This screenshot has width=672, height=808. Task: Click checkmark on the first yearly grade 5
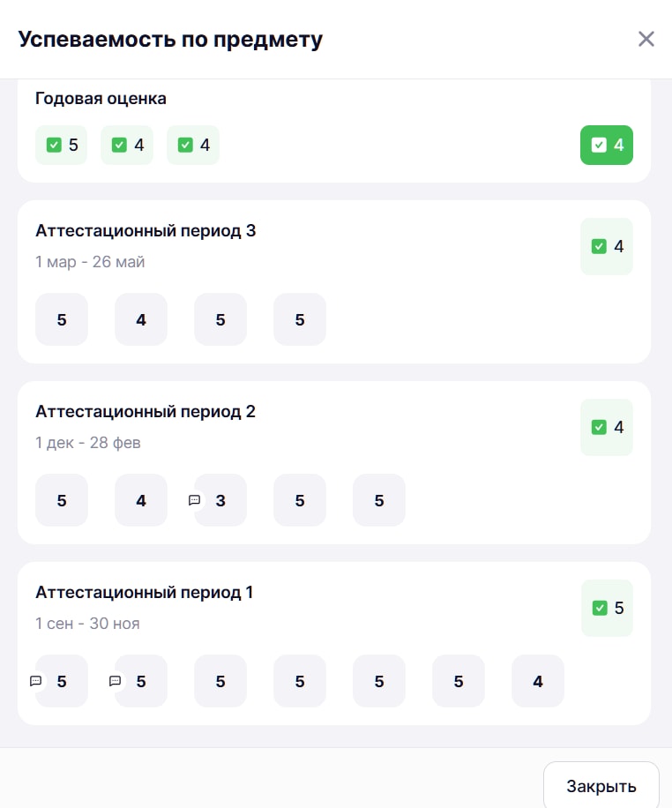tap(54, 145)
